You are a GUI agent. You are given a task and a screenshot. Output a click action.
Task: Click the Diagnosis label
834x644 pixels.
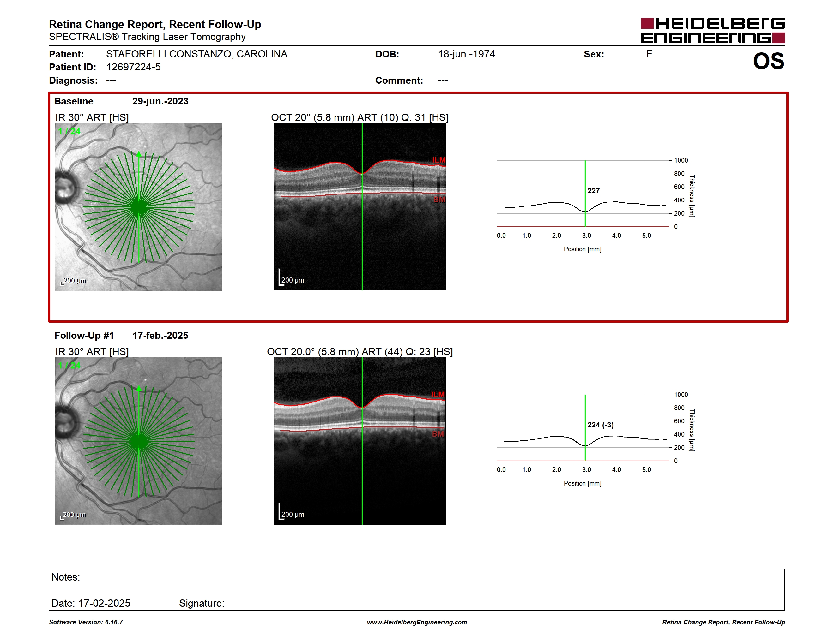pyautogui.click(x=73, y=80)
